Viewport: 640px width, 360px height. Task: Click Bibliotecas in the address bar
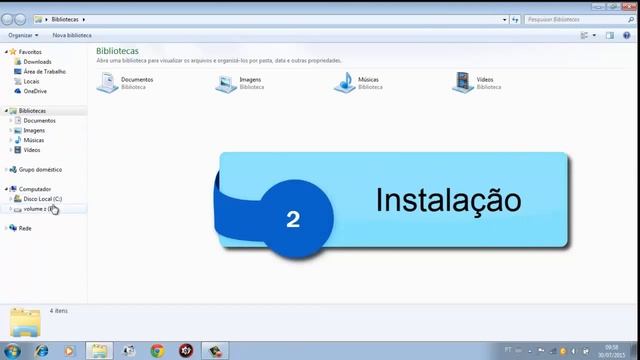(x=65, y=19)
